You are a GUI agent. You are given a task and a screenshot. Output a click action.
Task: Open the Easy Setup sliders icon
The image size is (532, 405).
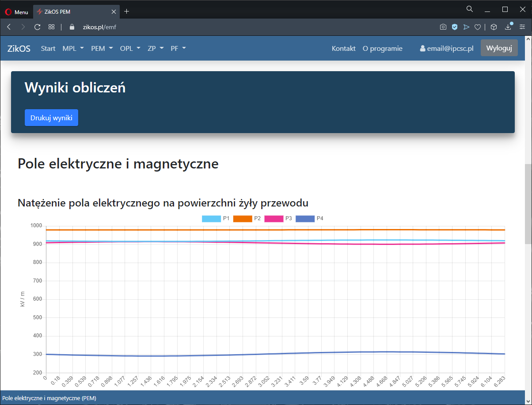click(x=522, y=27)
